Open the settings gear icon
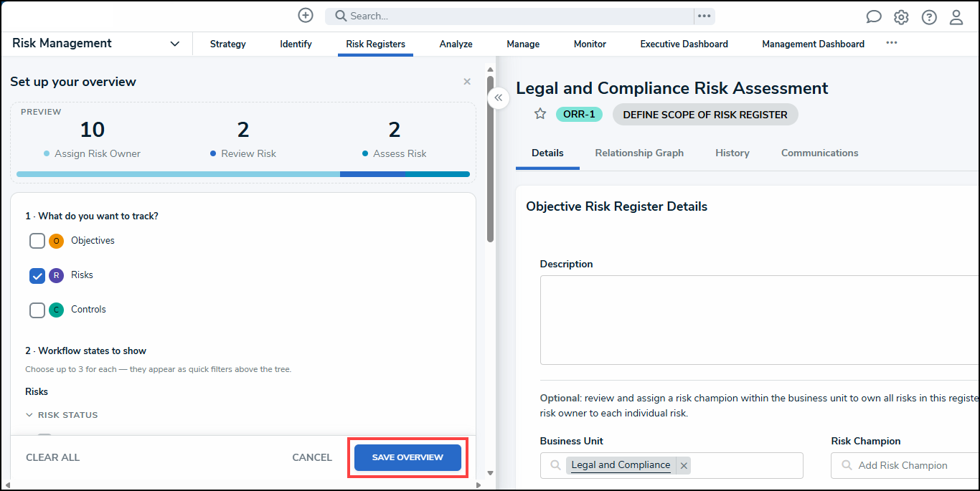980x491 pixels. tap(901, 17)
